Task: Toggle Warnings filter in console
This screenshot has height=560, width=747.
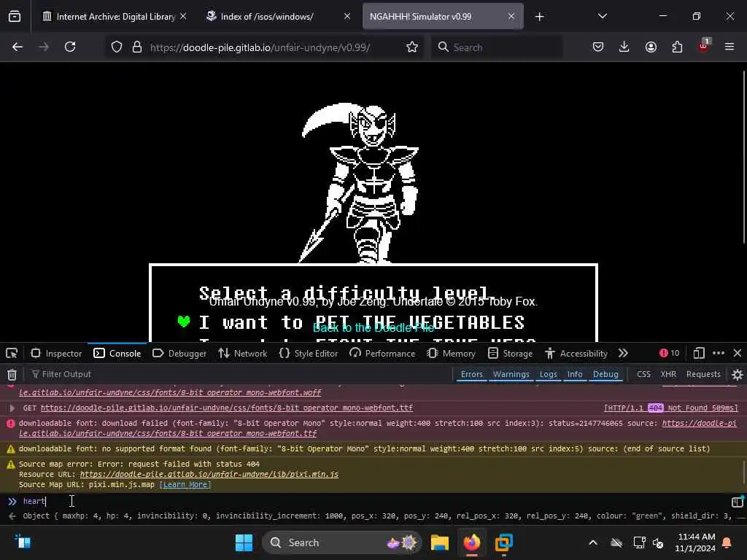Action: [x=511, y=374]
